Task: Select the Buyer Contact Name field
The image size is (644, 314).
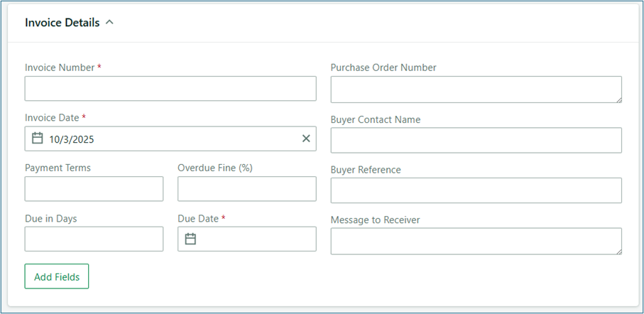Action: pos(476,140)
